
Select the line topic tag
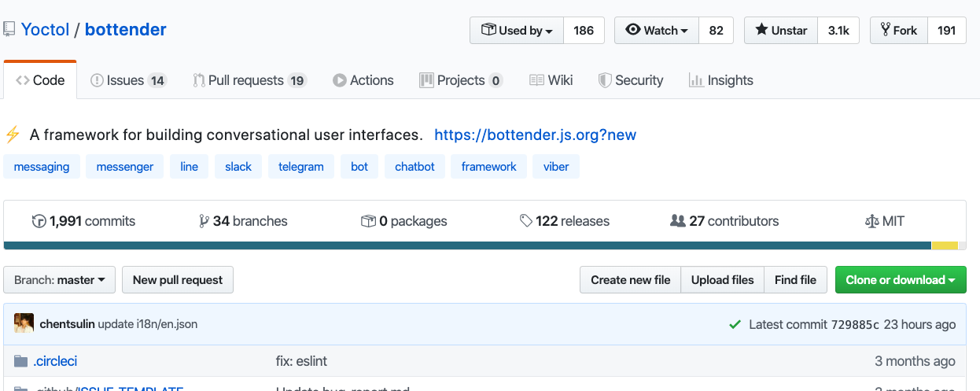click(189, 167)
